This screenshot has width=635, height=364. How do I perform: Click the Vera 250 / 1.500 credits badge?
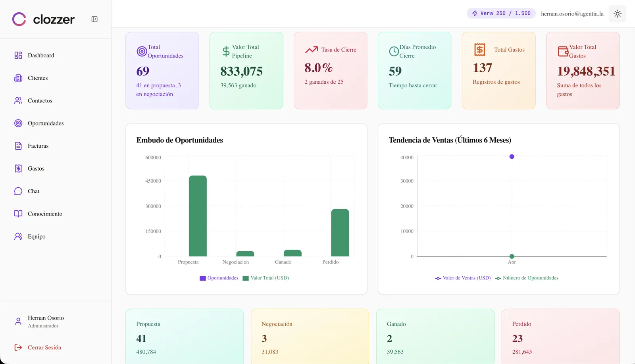[x=501, y=13]
